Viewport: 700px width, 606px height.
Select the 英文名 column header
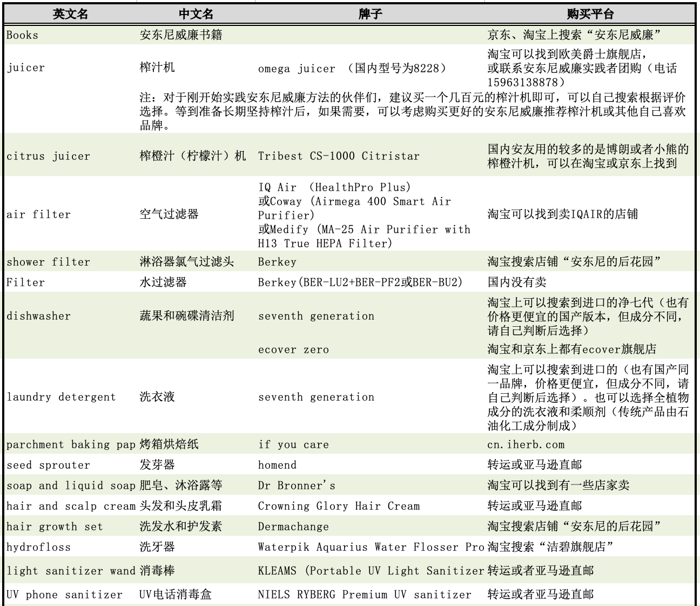click(70, 14)
